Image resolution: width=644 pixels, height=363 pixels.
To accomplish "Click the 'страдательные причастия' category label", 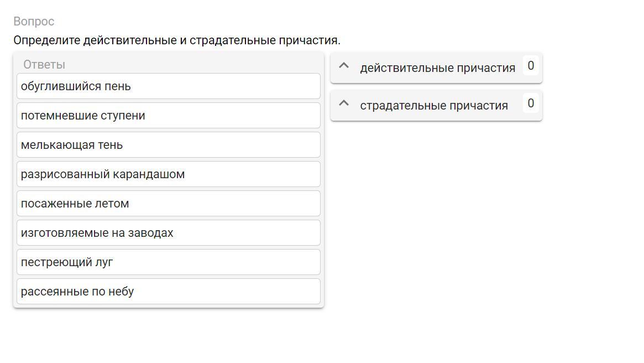I will (433, 106).
